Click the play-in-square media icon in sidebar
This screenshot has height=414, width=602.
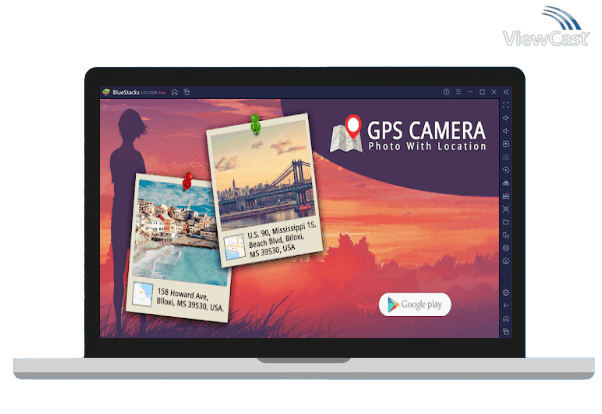tap(506, 144)
